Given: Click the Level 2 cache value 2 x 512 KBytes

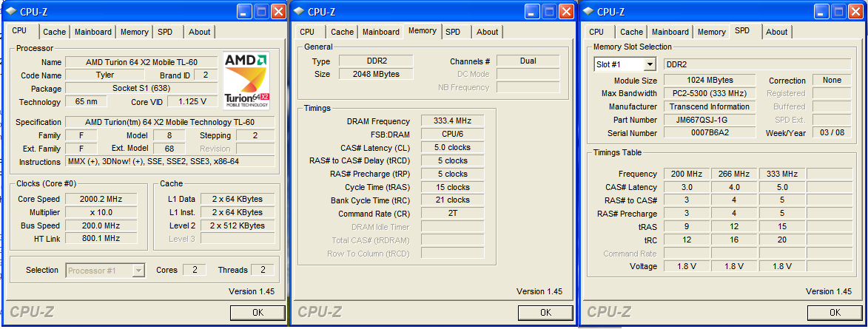Looking at the screenshot, I should pyautogui.click(x=238, y=225).
